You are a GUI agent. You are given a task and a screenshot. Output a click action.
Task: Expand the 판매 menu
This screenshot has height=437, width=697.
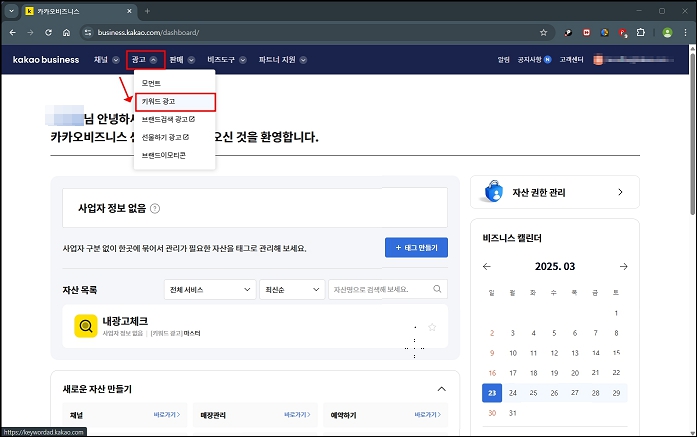(182, 60)
